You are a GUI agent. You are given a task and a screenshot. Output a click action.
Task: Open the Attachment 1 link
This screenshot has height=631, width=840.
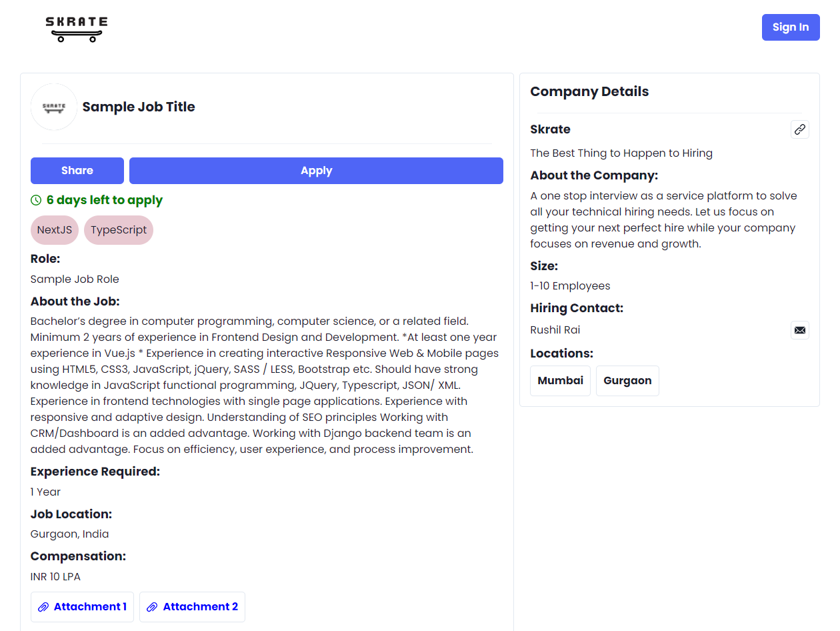[x=90, y=607]
